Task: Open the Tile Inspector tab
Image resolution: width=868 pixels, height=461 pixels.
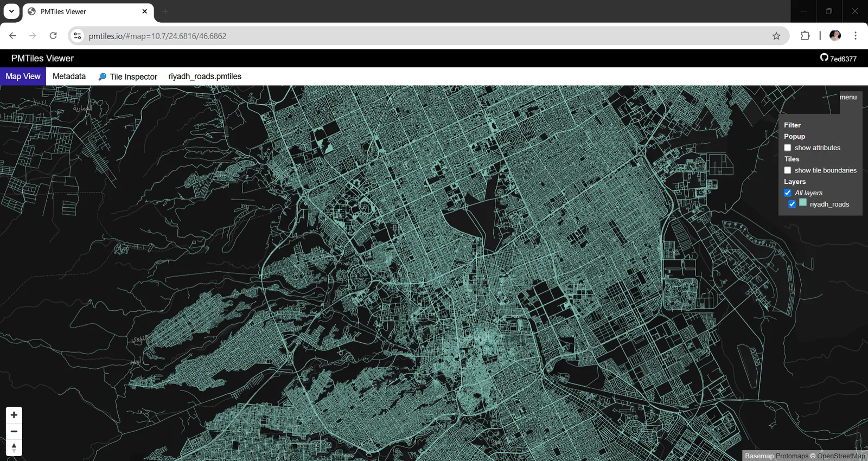Action: 127,76
